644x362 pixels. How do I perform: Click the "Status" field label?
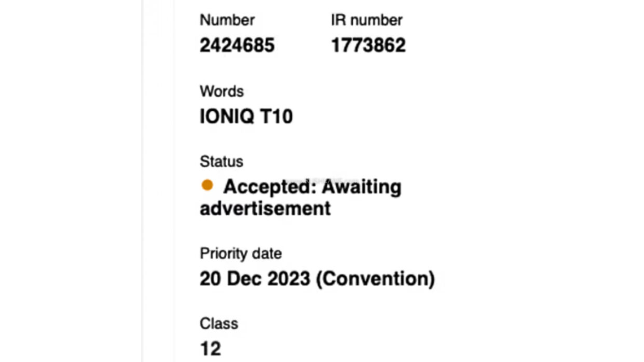point(222,162)
